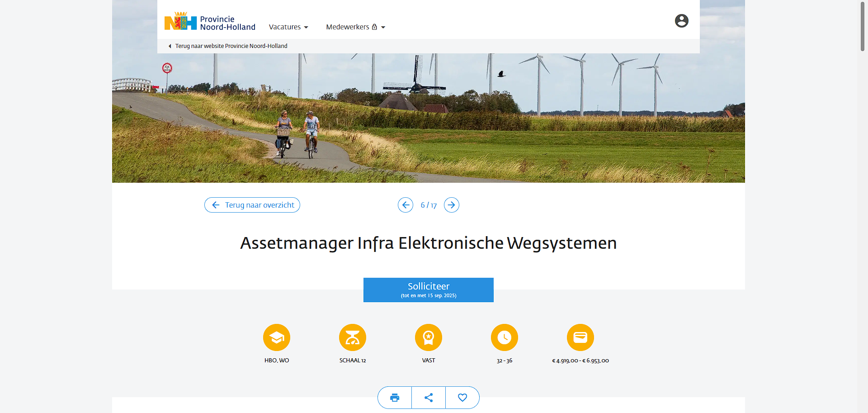The height and width of the screenshot is (413, 868).
Task: Go to next vacancy with right arrow
Action: click(452, 205)
